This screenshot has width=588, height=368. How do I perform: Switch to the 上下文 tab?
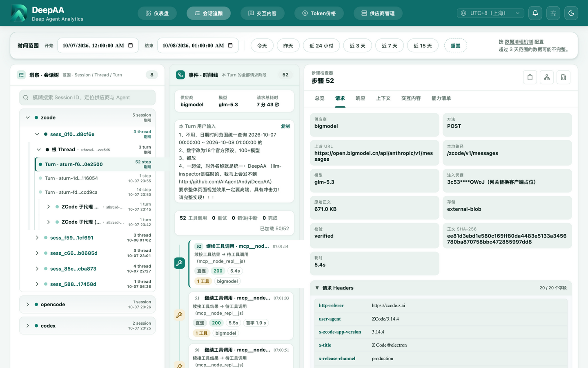(383, 98)
